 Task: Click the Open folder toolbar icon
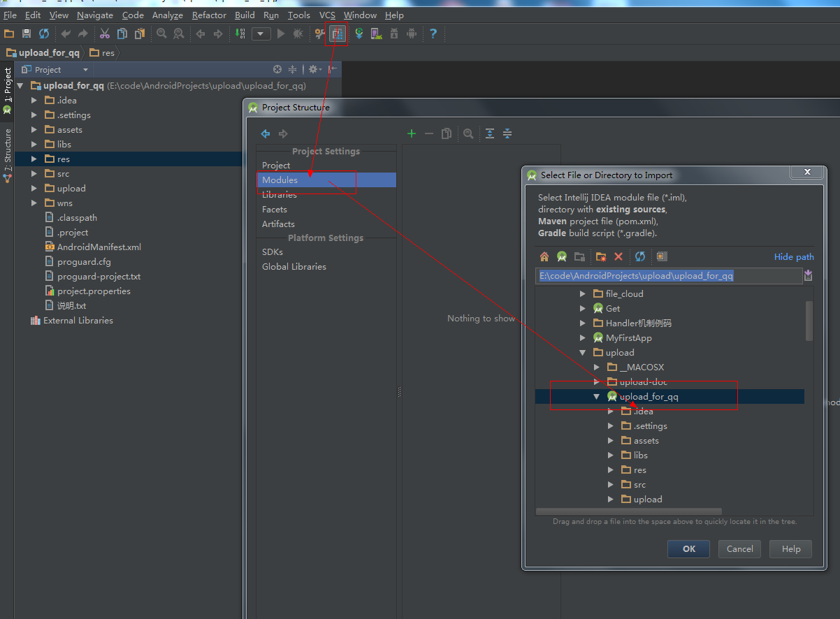click(x=9, y=34)
